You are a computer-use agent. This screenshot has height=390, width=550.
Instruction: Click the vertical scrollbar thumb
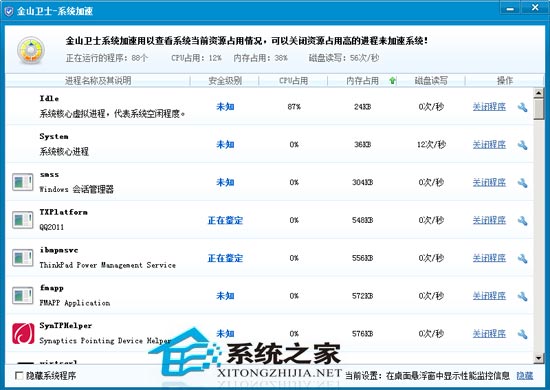(x=538, y=109)
